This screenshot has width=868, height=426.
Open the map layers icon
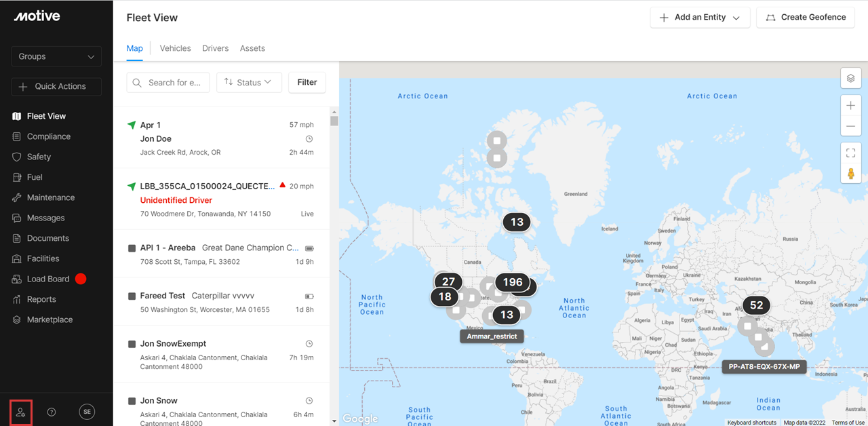click(x=851, y=79)
